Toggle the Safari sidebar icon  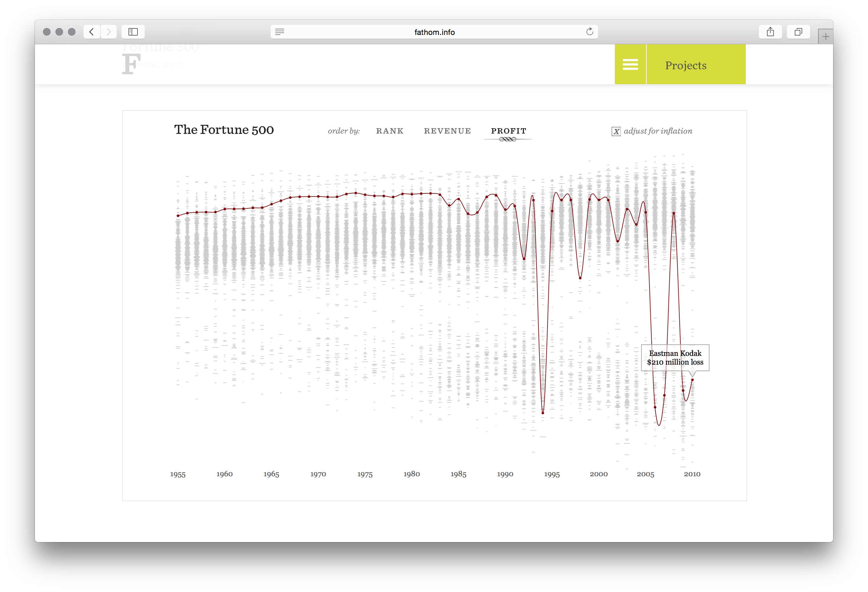pyautogui.click(x=133, y=32)
